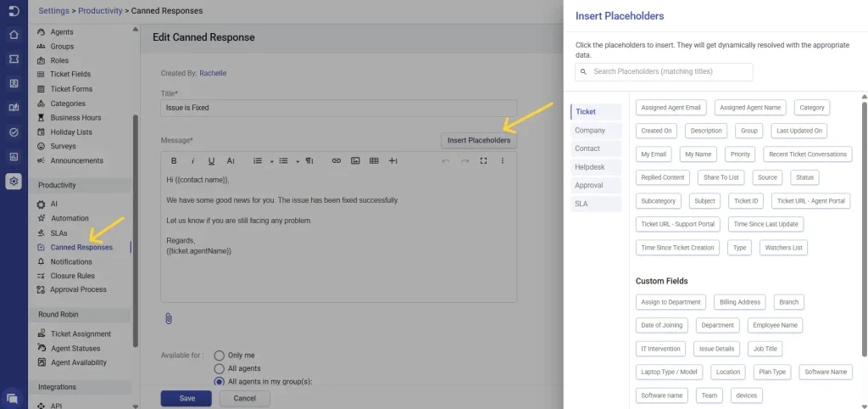Insert an unordered bullet list
Screen dimensions: 868x409
pyautogui.click(x=283, y=160)
